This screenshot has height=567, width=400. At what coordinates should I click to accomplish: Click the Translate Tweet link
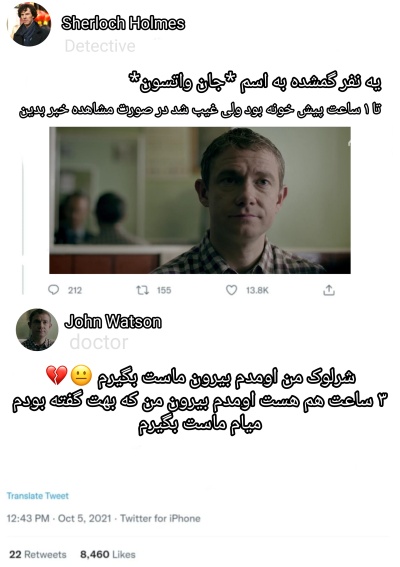click(x=38, y=496)
